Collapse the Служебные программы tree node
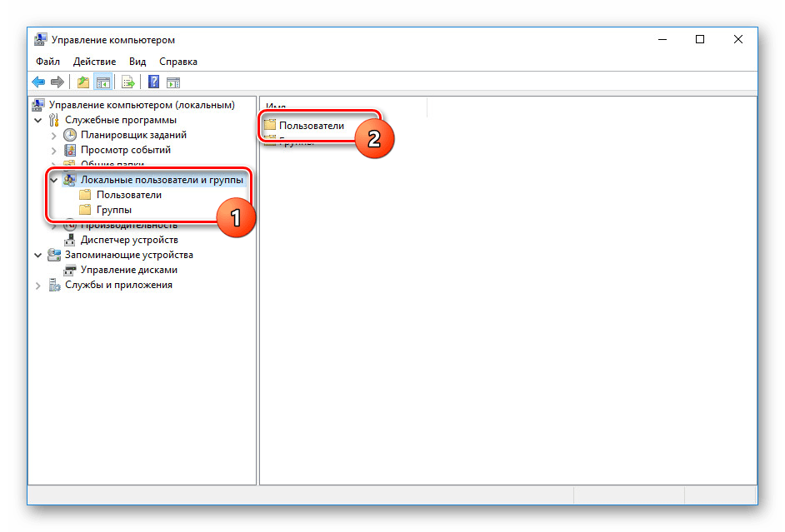 tap(38, 120)
